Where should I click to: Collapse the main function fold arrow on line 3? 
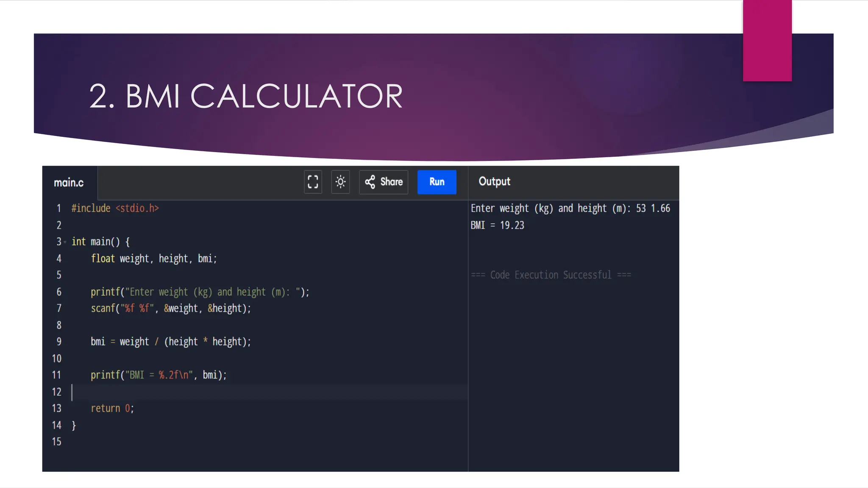pyautogui.click(x=65, y=242)
